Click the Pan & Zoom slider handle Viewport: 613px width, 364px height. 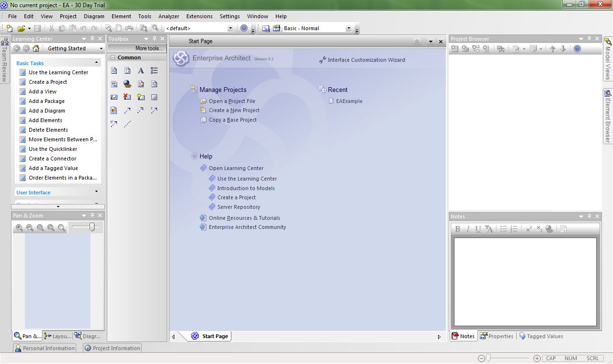pos(92,227)
